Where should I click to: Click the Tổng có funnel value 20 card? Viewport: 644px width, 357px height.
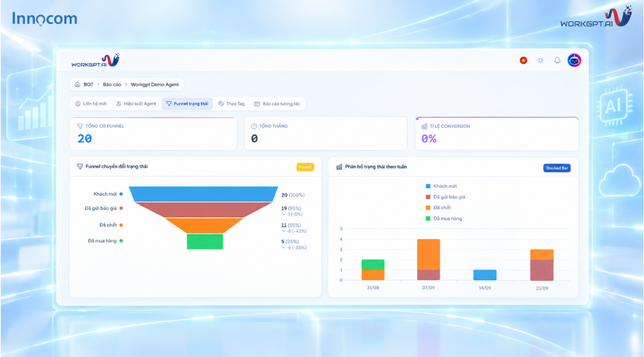[153, 133]
